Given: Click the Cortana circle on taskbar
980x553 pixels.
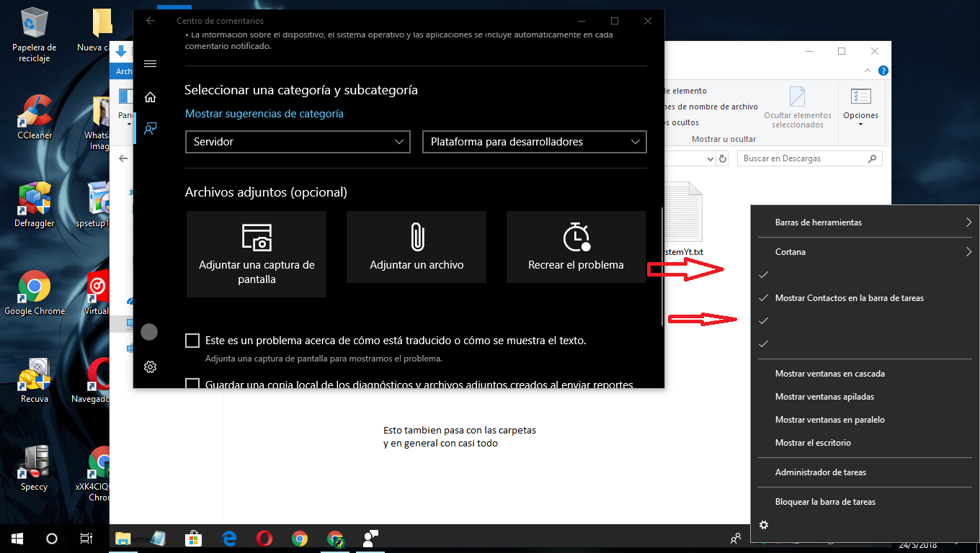Looking at the screenshot, I should 52,538.
